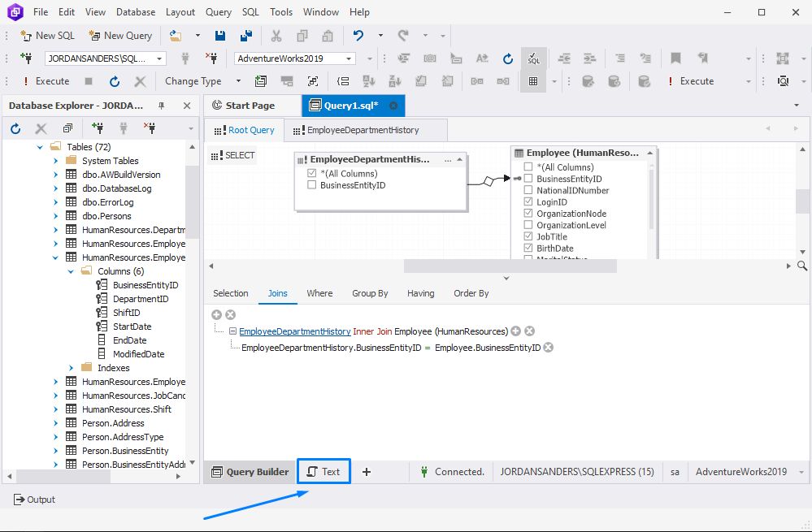Click the Save (floppy disk) icon

(x=220, y=36)
